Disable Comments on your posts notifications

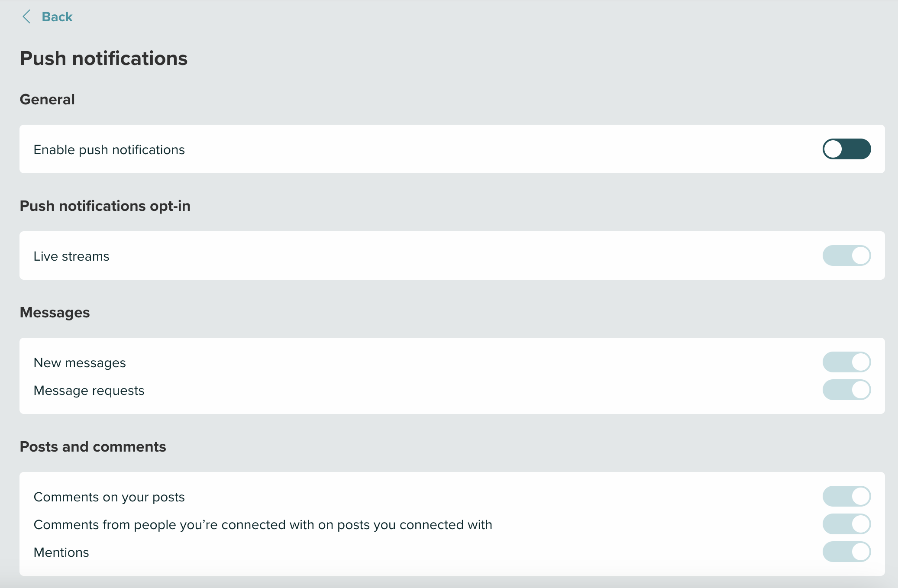click(x=846, y=496)
